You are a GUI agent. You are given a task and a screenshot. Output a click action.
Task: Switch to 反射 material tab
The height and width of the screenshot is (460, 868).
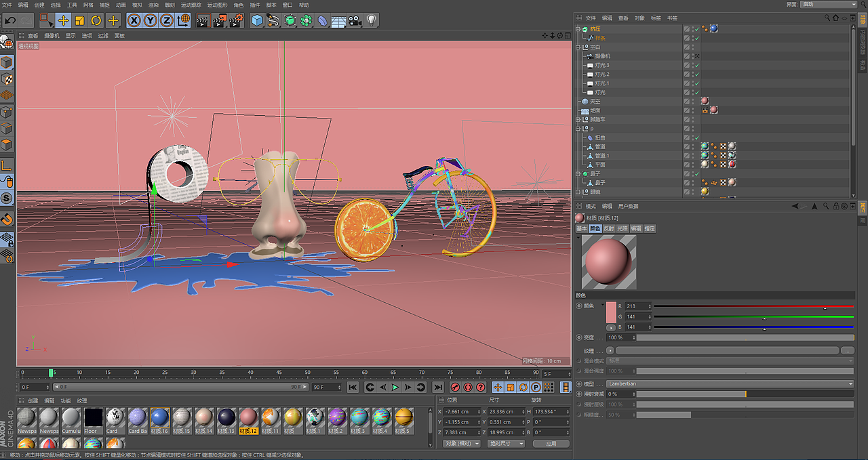click(609, 229)
